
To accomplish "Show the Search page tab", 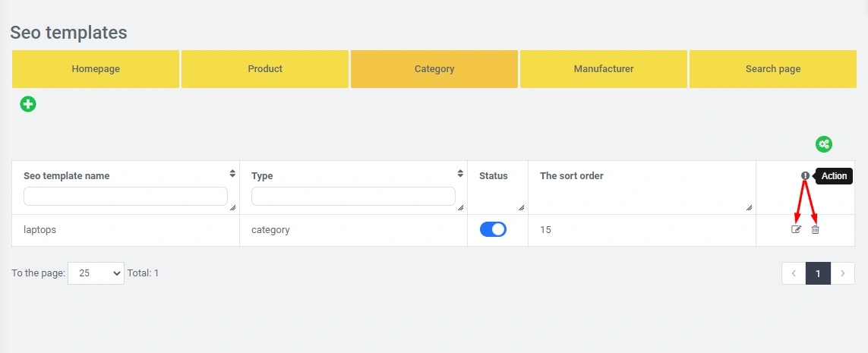I will 773,69.
